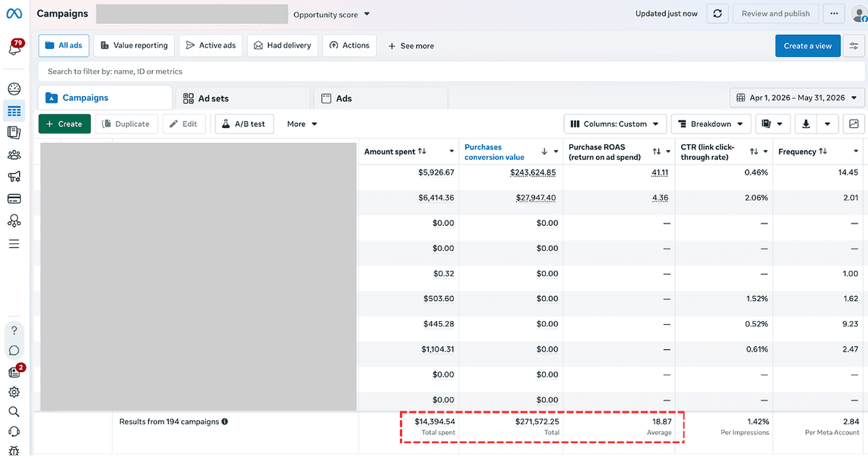Image resolution: width=868 pixels, height=458 pixels.
Task: Open Billing card icon in sidebar
Action: 14,199
